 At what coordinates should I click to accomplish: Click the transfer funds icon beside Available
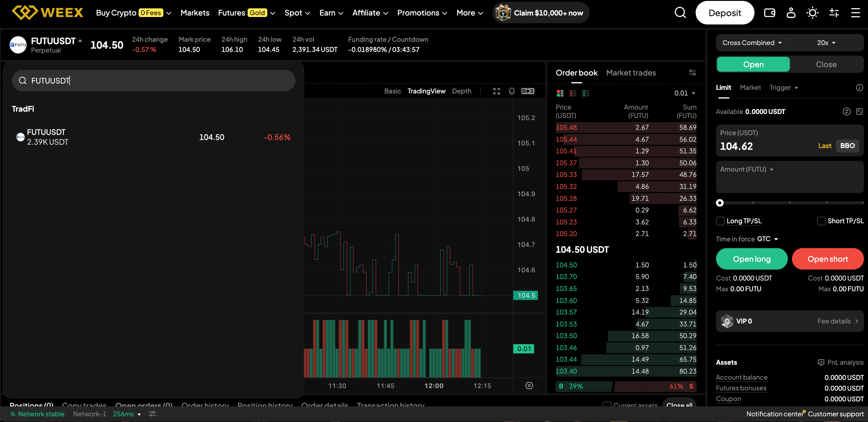[x=846, y=112]
